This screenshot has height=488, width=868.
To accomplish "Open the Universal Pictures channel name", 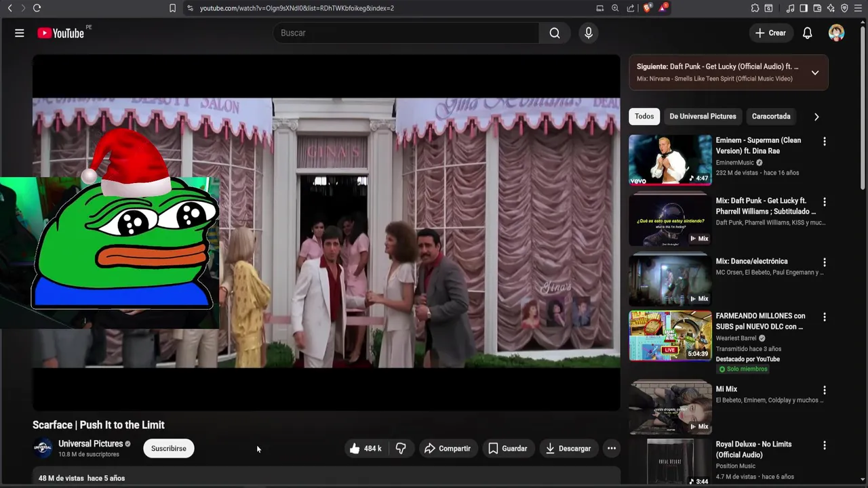I will click(90, 444).
